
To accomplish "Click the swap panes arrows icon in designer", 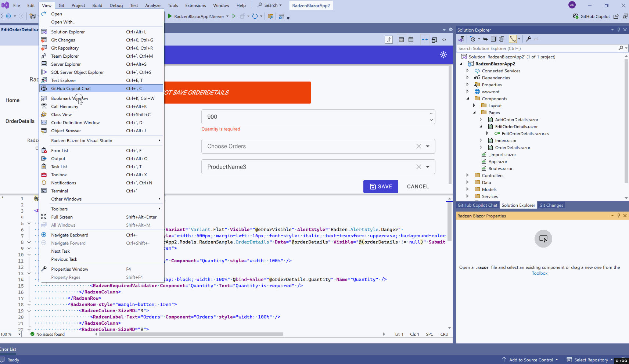I will (x=389, y=40).
